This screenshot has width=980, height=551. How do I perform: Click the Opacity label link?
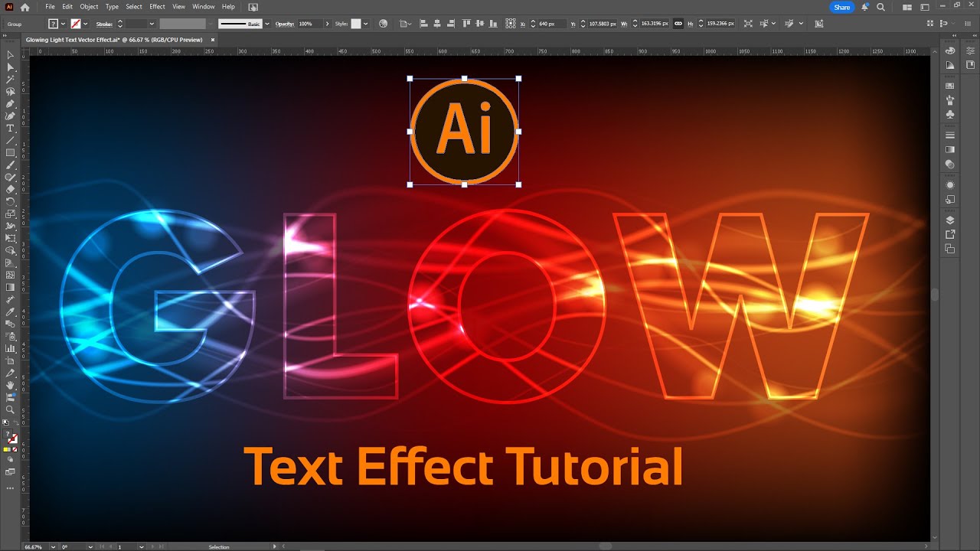tap(285, 24)
